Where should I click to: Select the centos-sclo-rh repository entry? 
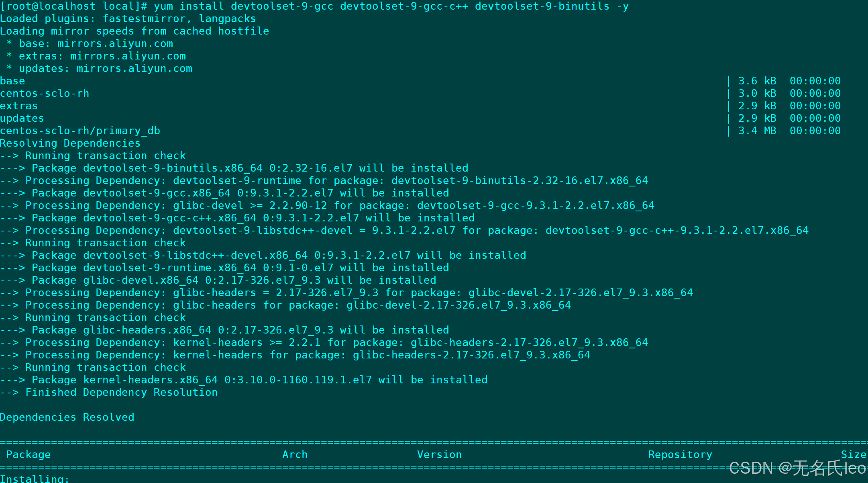tap(45, 93)
